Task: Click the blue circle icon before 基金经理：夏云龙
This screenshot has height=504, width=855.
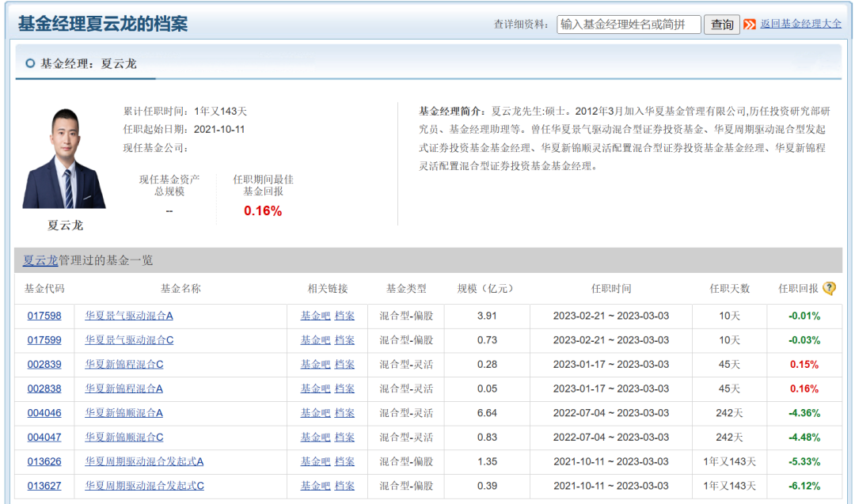Action: pyautogui.click(x=31, y=63)
